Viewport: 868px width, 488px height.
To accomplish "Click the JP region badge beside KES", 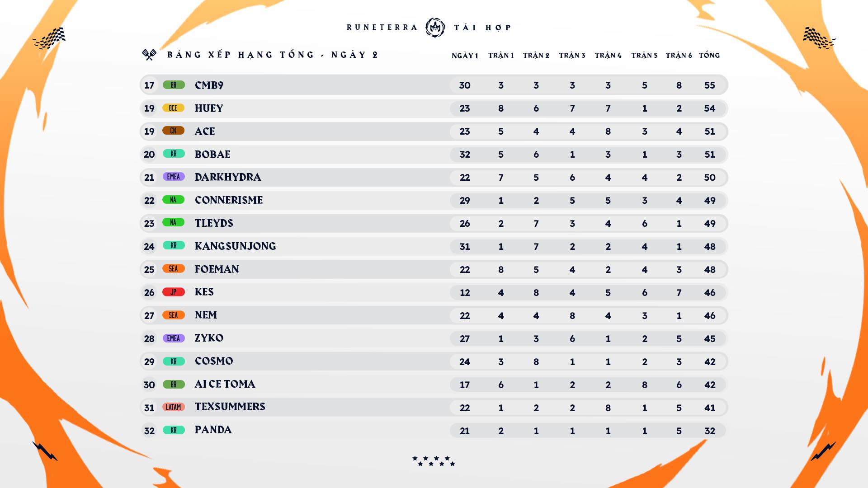I will point(174,292).
